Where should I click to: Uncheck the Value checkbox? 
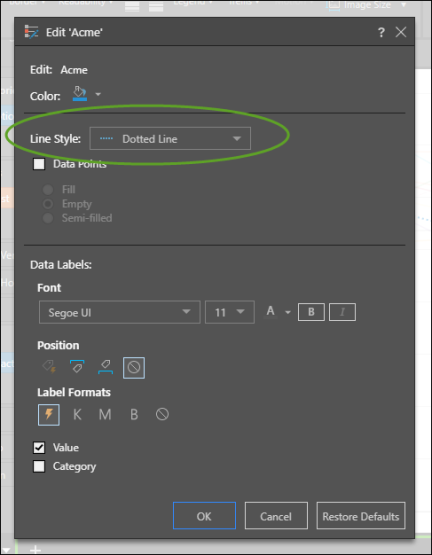[39, 448]
